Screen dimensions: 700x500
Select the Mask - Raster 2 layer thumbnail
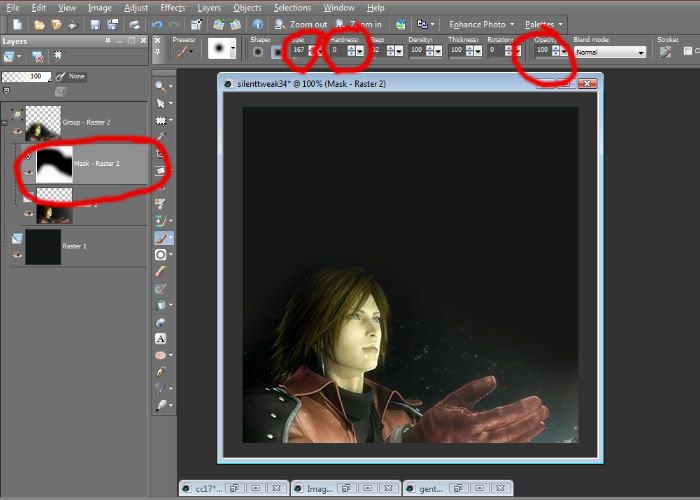[x=54, y=164]
